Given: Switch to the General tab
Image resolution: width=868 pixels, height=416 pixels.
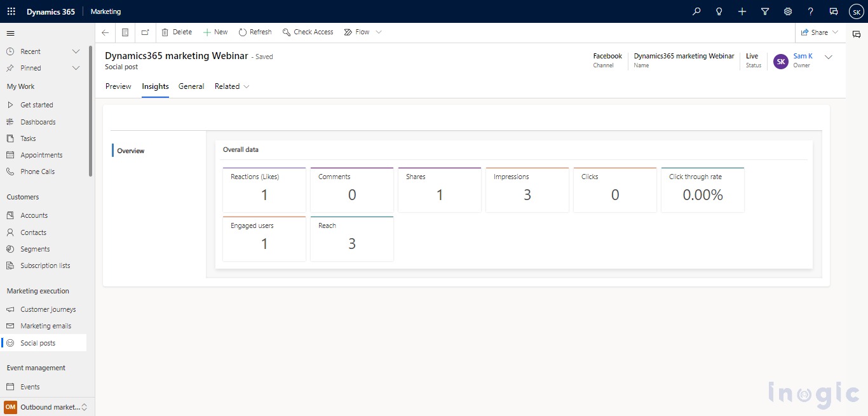Looking at the screenshot, I should click(x=191, y=86).
